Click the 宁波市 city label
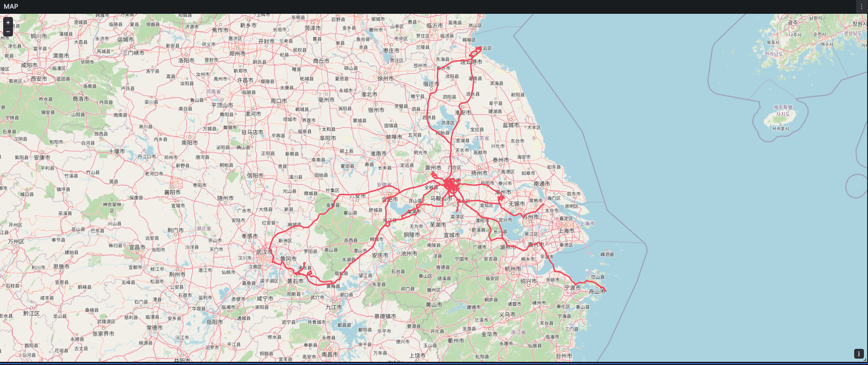The height and width of the screenshot is (365, 868). tap(572, 288)
